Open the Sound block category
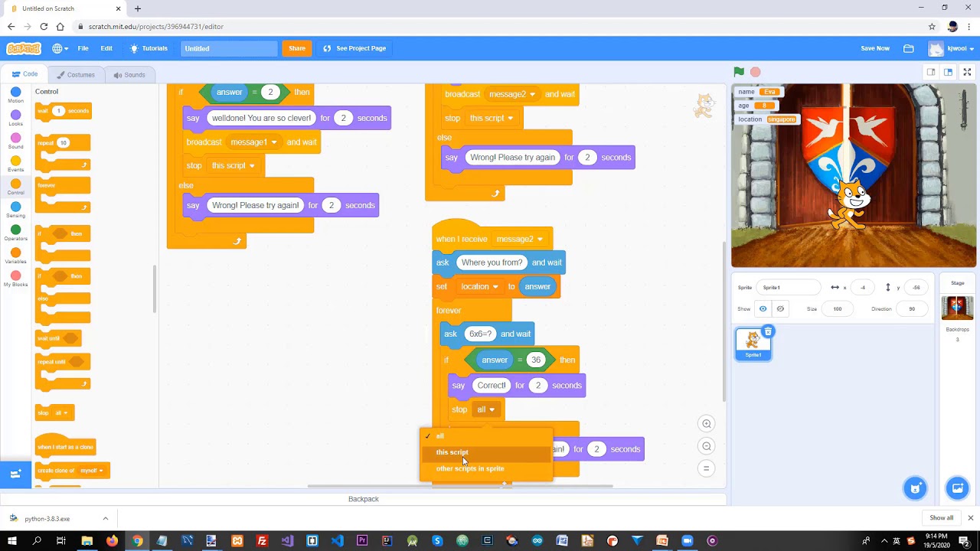This screenshot has height=551, width=980. [15, 142]
